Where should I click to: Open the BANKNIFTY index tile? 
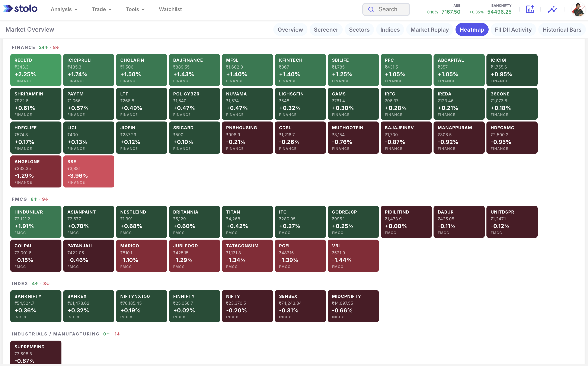click(36, 306)
